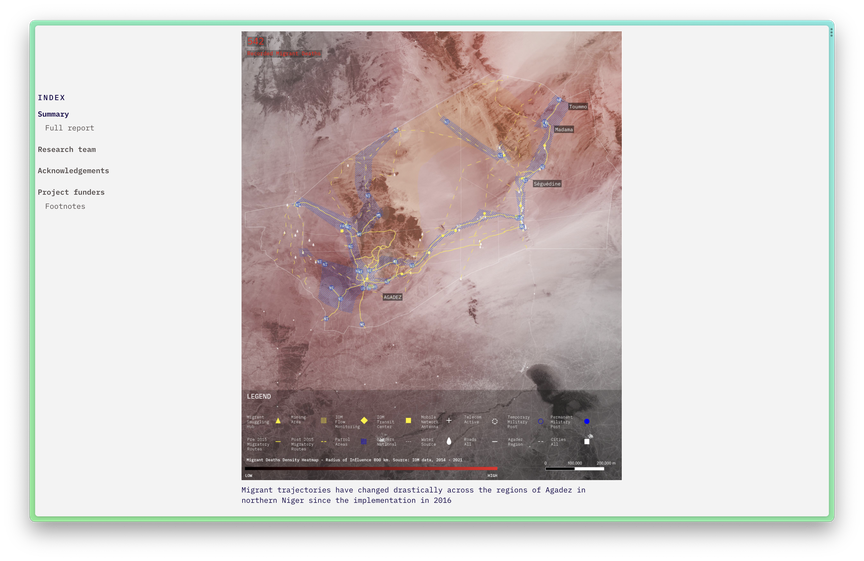Click the INDEX heading in the sidebar
This screenshot has height=561, width=864.
click(x=51, y=98)
